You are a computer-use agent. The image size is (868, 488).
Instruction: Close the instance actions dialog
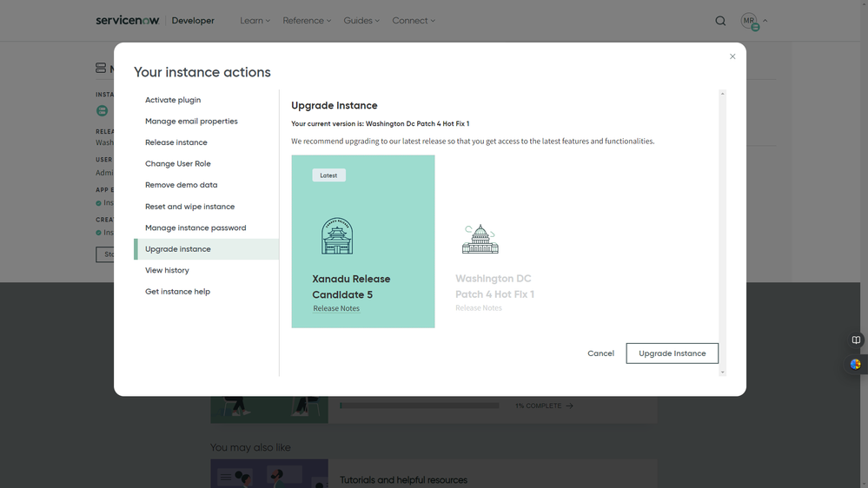[x=732, y=56]
